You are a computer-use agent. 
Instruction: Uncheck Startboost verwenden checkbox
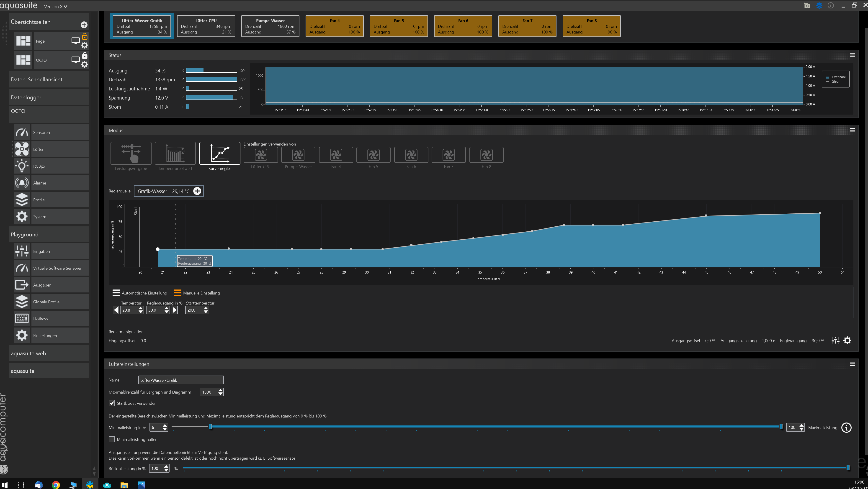click(x=112, y=403)
